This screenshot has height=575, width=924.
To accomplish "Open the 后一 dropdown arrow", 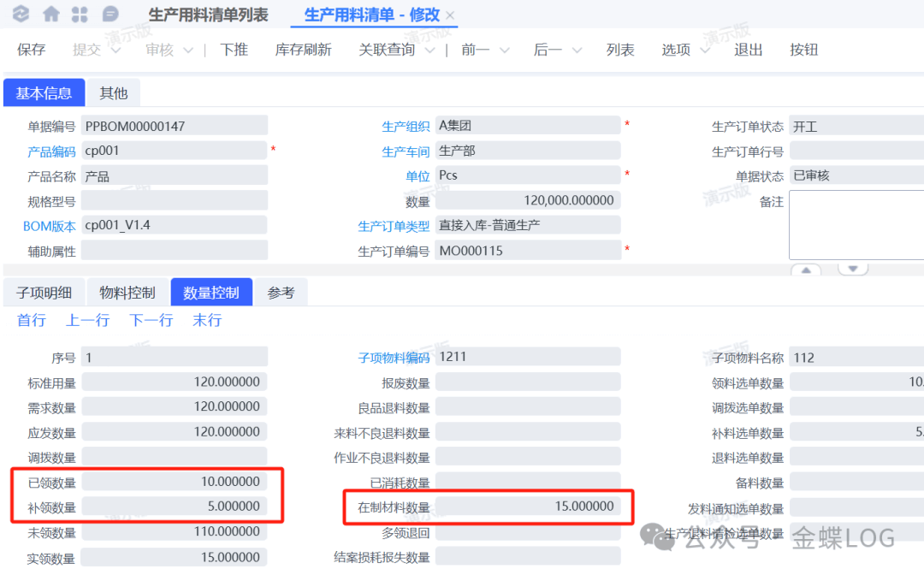I will pyautogui.click(x=577, y=50).
